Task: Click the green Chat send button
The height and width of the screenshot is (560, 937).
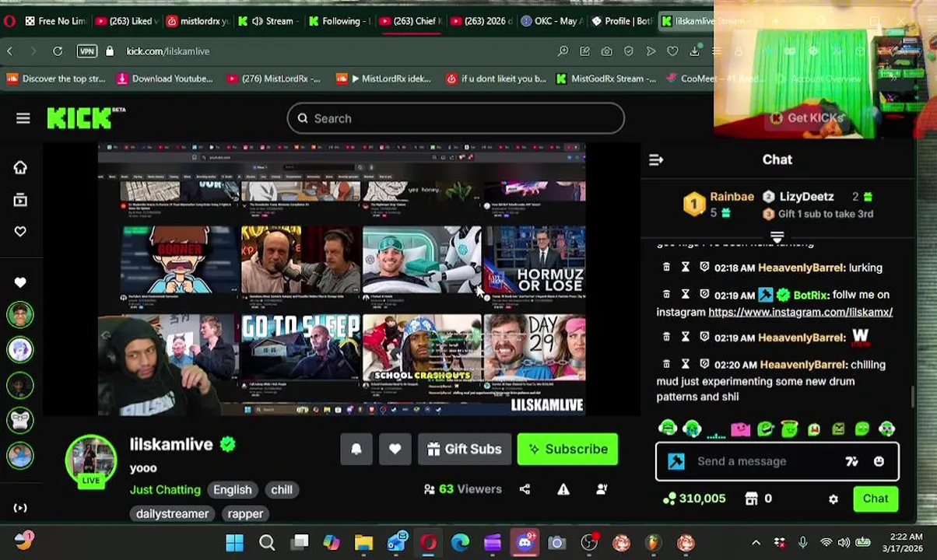Action: point(876,499)
